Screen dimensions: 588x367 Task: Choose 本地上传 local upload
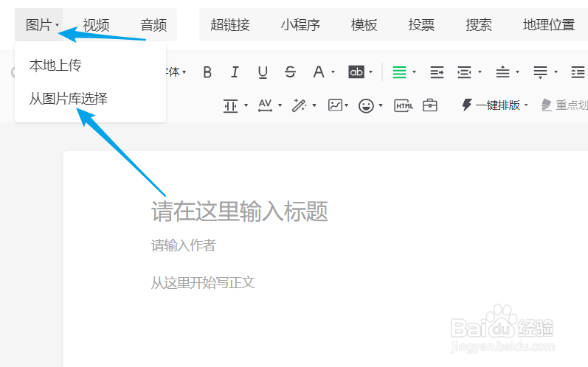[x=55, y=65]
